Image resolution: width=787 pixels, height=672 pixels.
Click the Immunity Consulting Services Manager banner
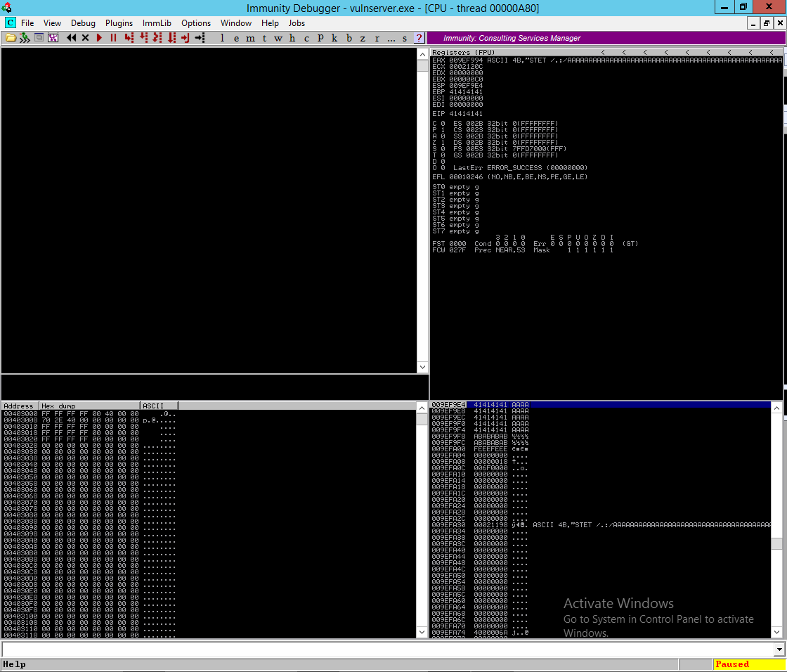coord(607,38)
